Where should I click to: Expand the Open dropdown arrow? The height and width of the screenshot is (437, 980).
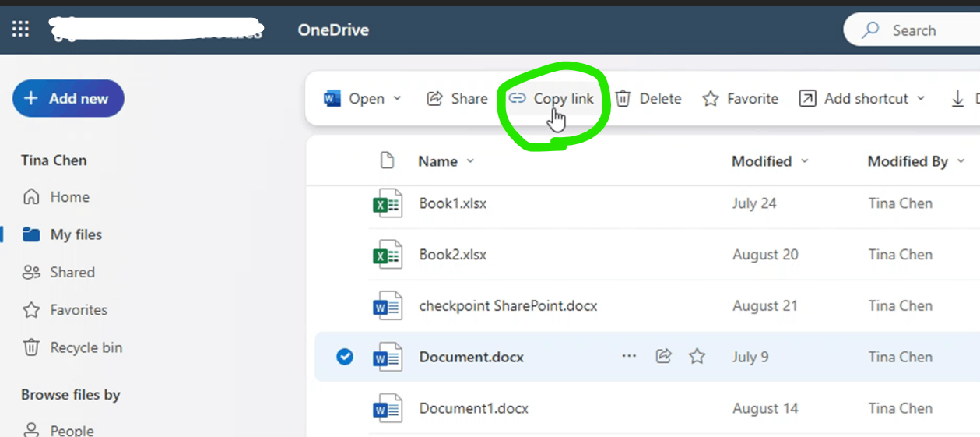click(x=397, y=99)
